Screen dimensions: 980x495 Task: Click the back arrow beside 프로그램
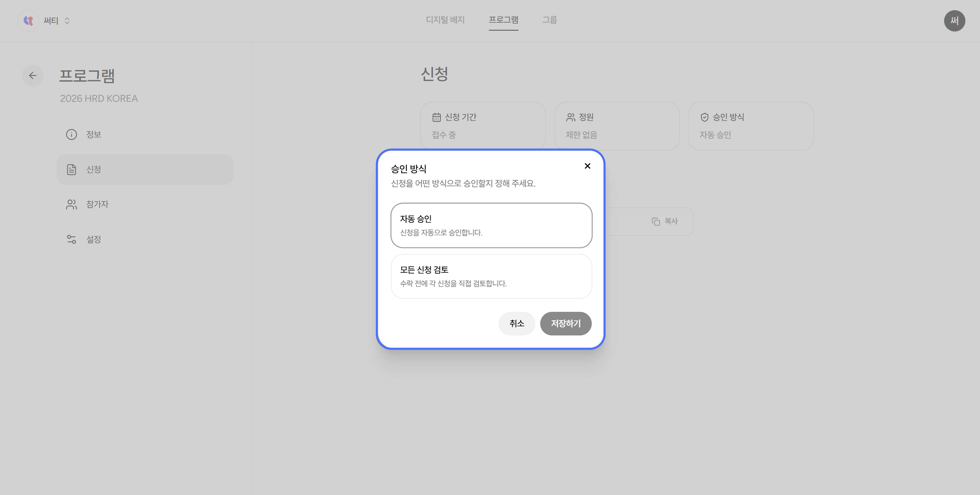tap(33, 75)
